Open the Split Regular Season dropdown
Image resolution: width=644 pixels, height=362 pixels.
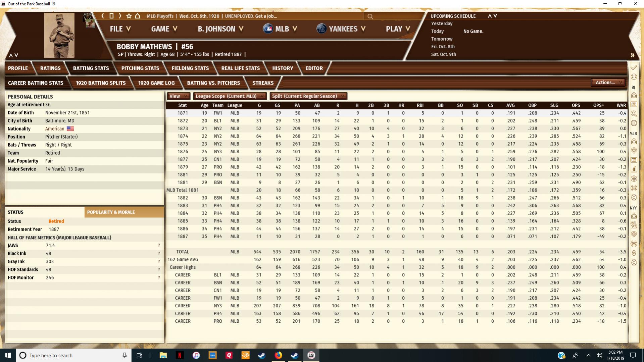308,96
